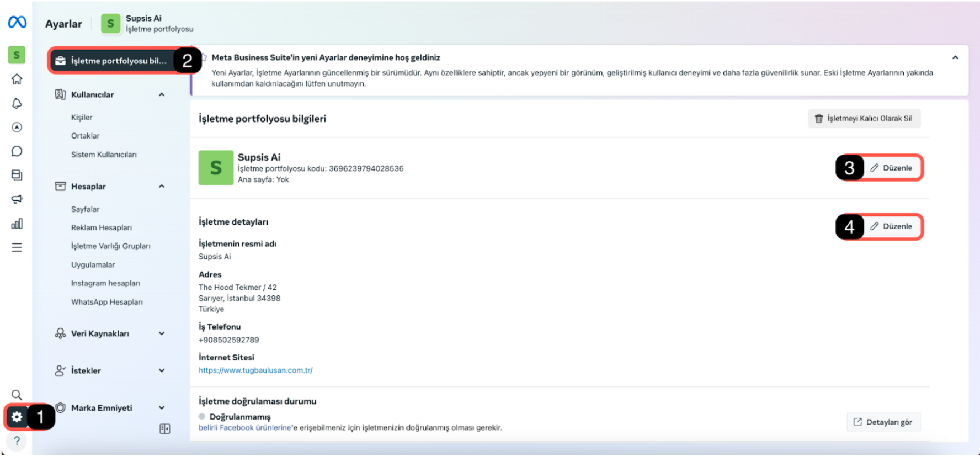The height and width of the screenshot is (456, 980).
Task: Click Marka Emniyeti shield icon
Action: pos(60,408)
